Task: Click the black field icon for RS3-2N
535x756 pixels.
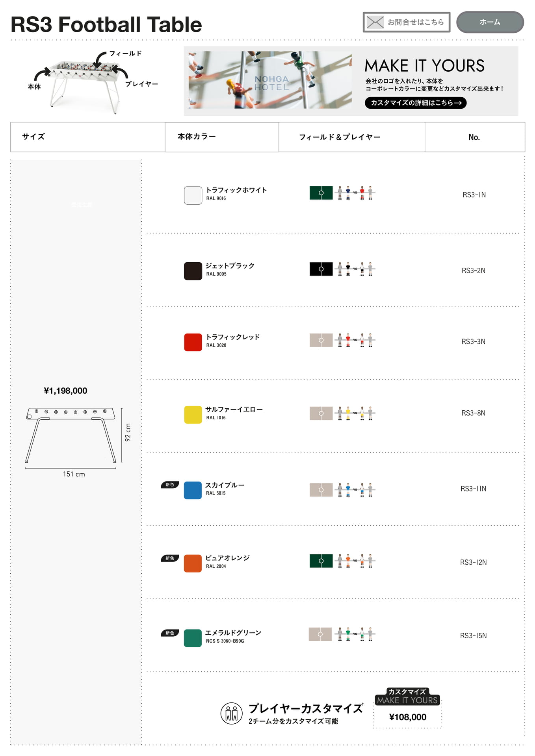Action: coord(321,269)
